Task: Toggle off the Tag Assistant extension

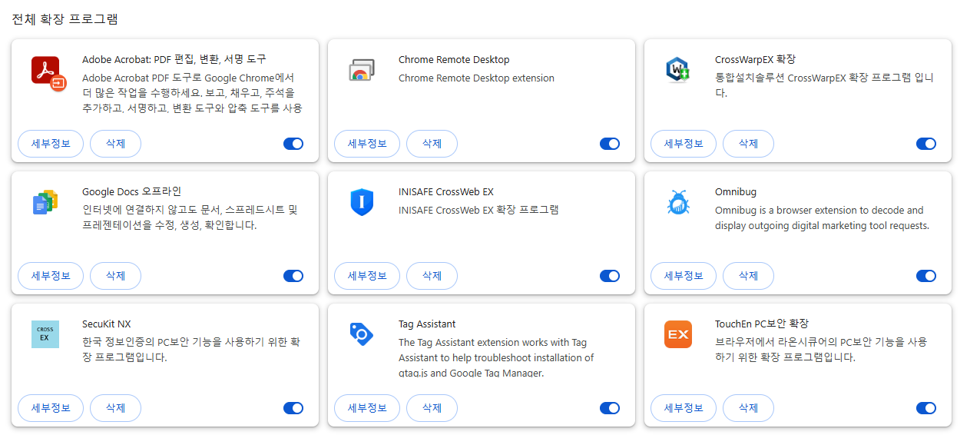Action: [610, 408]
